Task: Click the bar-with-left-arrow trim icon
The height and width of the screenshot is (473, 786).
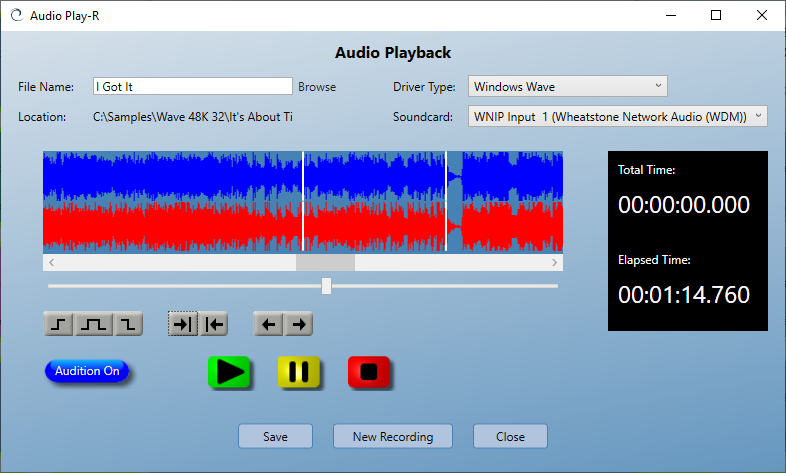Action: pos(214,324)
